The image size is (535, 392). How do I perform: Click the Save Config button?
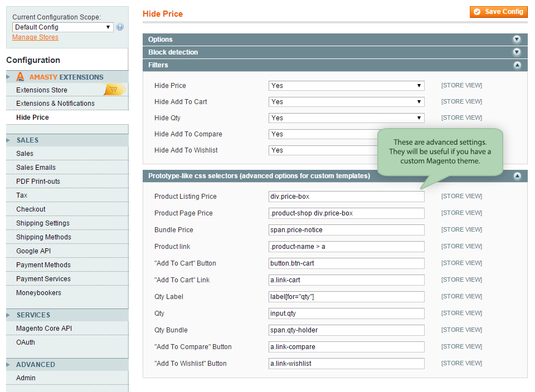(498, 12)
